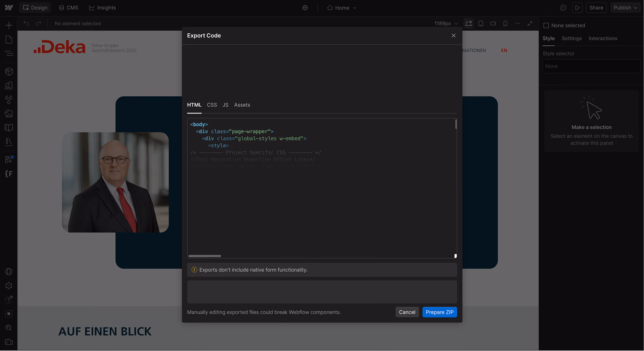
Task: Click the undo arrow in toolbar
Action: pyautogui.click(x=26, y=23)
